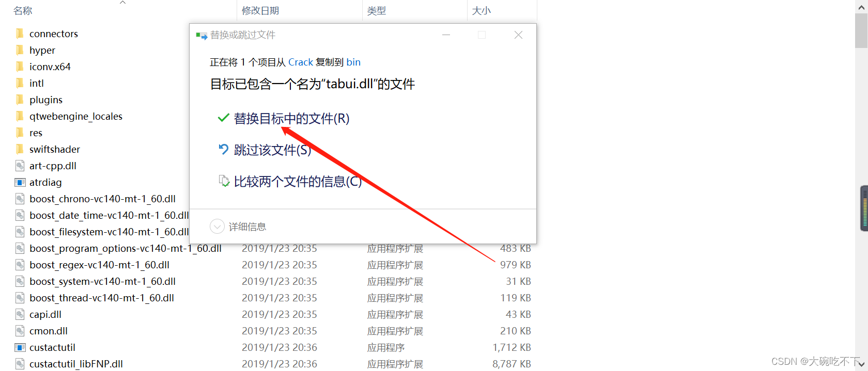The height and width of the screenshot is (371, 868).
Task: Select boost_system-vc140-mt-1_60.dll file name
Action: 102,281
